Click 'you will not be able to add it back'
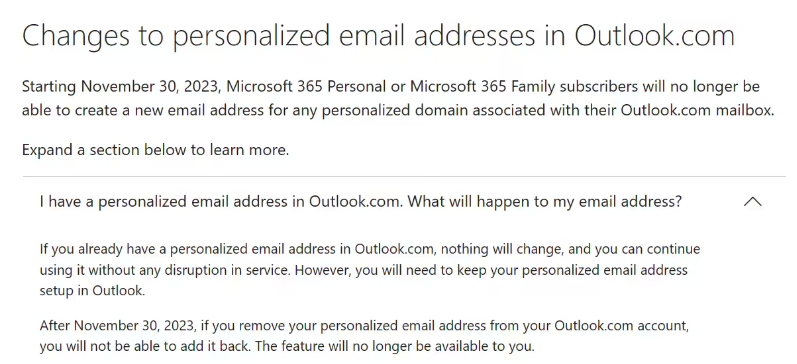 145,347
